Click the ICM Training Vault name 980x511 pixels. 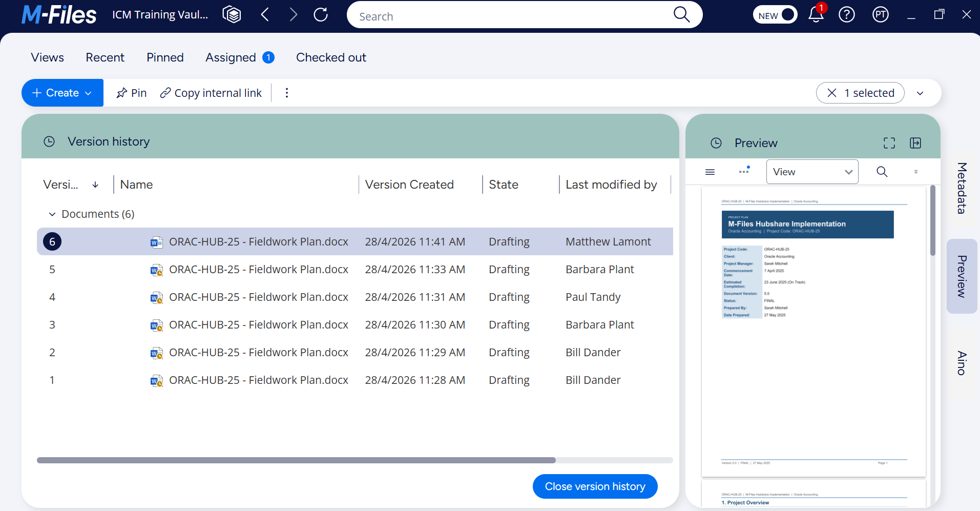point(160,14)
